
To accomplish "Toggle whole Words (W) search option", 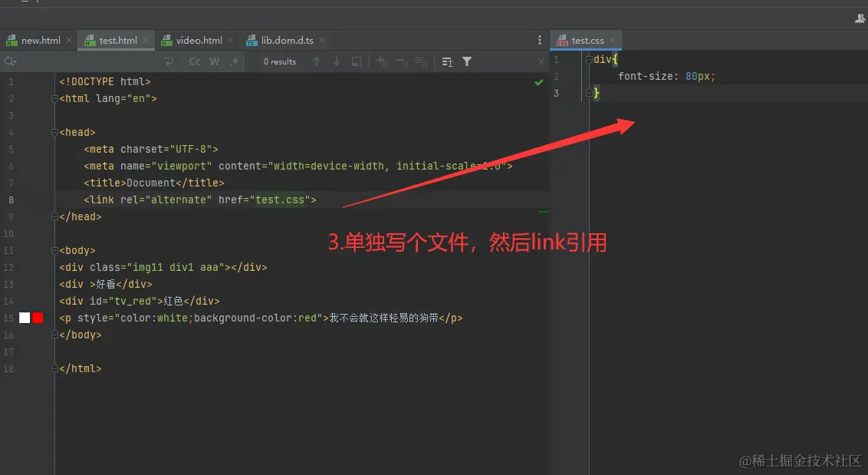I will point(215,61).
